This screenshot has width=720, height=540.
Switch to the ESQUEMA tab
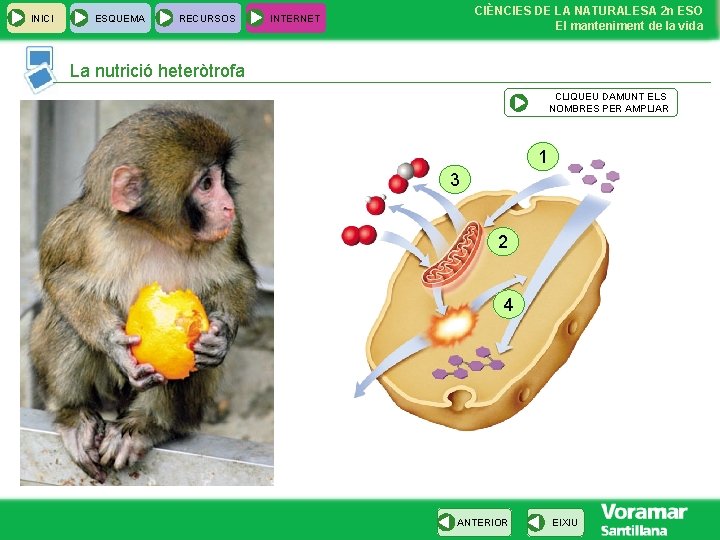point(110,18)
